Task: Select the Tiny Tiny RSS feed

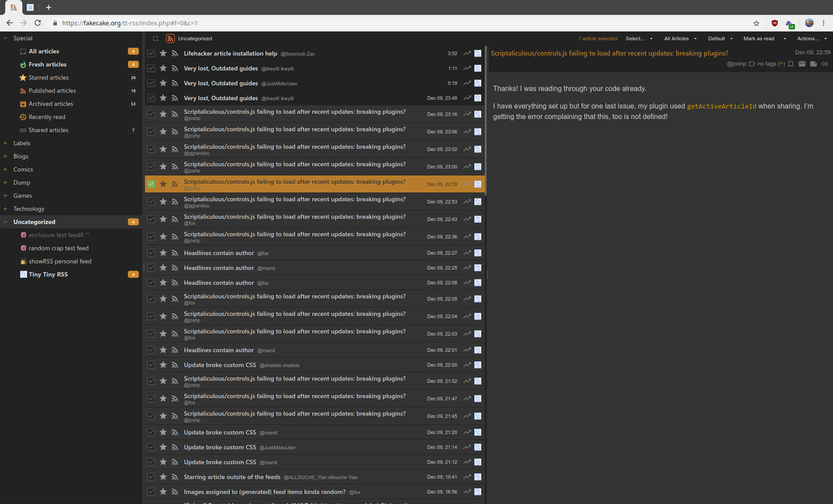Action: pyautogui.click(x=48, y=274)
